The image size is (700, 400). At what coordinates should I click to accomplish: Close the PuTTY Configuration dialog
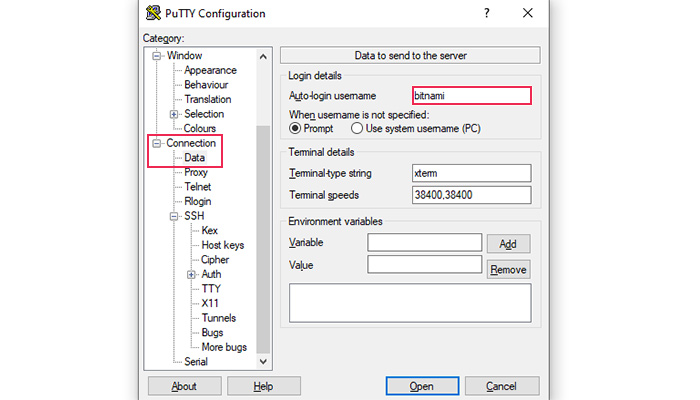click(x=528, y=13)
